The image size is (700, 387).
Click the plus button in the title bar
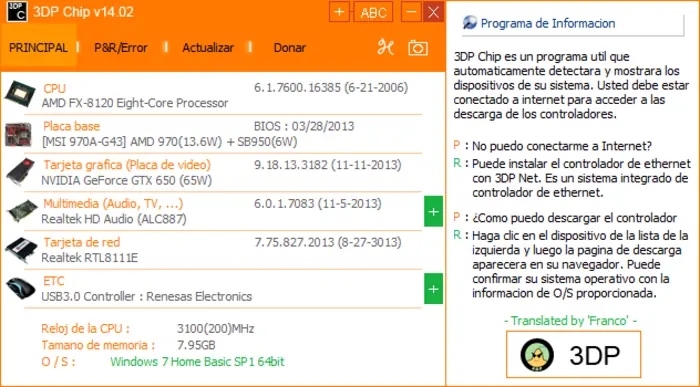pyautogui.click(x=339, y=12)
